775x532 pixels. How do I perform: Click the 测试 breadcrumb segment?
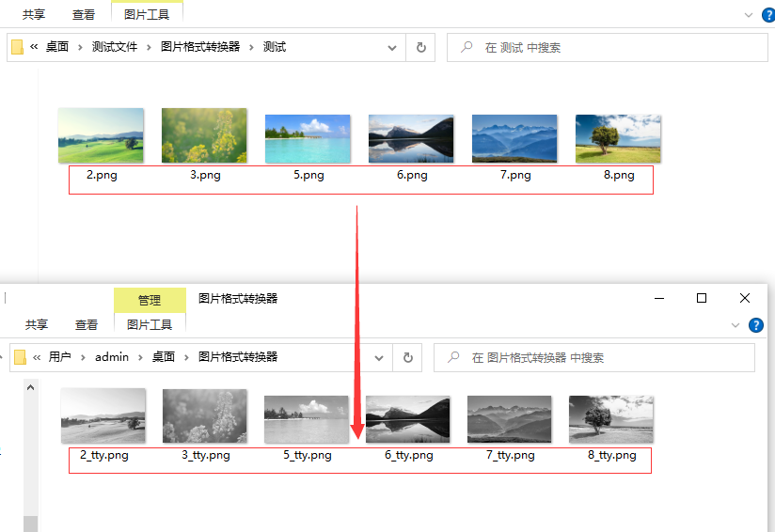pos(275,47)
